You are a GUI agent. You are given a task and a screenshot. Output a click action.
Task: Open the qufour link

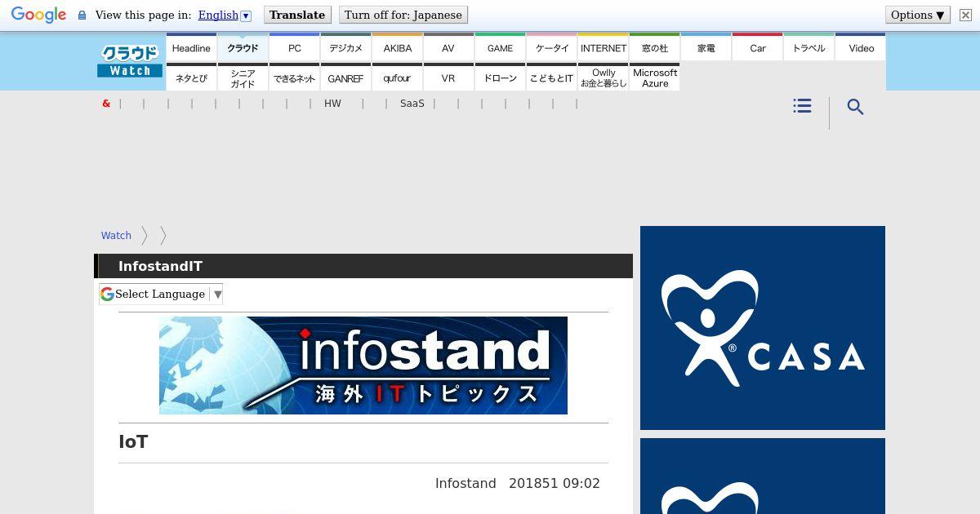tap(398, 78)
